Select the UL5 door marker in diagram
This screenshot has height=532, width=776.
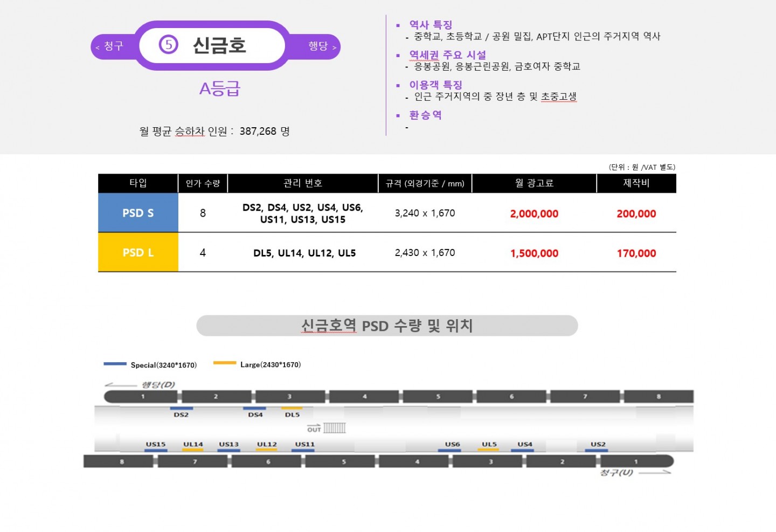pos(489,446)
